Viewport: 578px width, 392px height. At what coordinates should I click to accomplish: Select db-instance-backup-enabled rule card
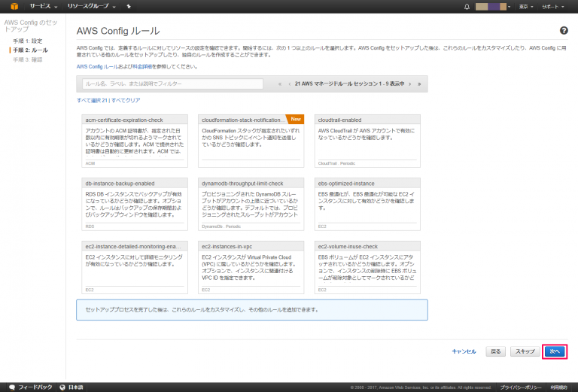[135, 204]
